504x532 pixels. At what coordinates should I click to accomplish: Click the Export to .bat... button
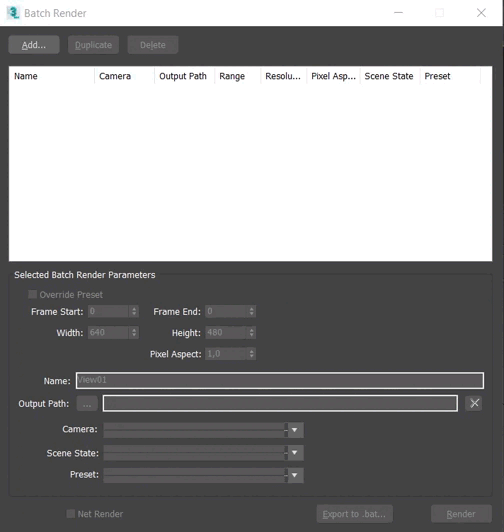point(355,514)
